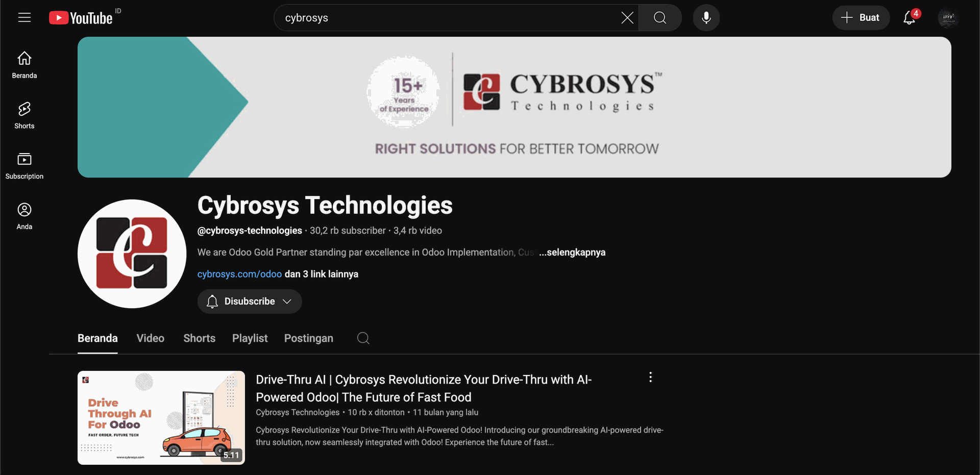Search within the channel magnifier icon
The image size is (980, 475).
pos(363,338)
